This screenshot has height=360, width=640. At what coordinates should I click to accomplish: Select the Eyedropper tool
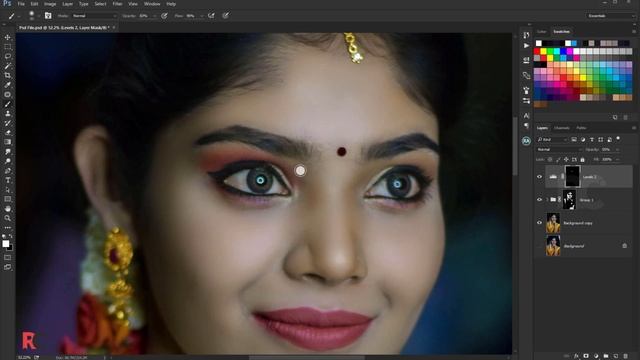[x=8, y=84]
